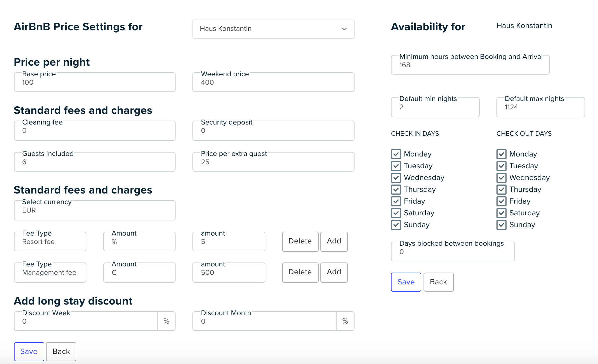The height and width of the screenshot is (364, 598).
Task: Edit the Cleaning fee field
Action: pos(95,130)
